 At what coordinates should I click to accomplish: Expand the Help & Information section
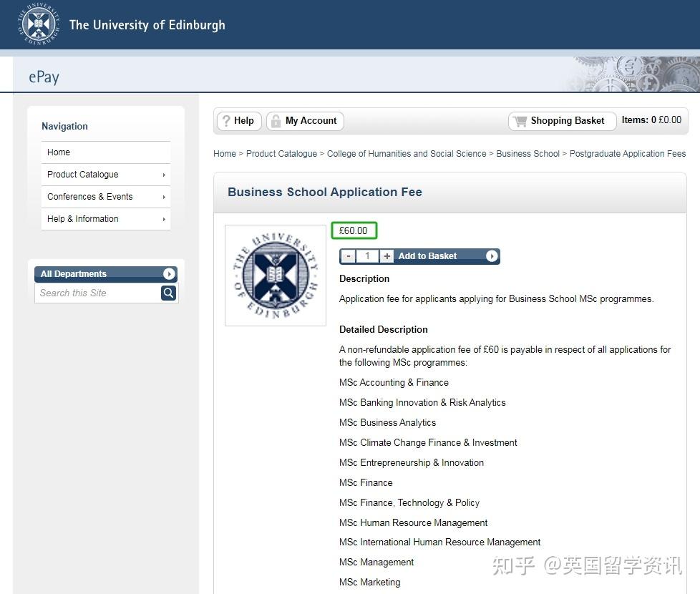pos(82,218)
